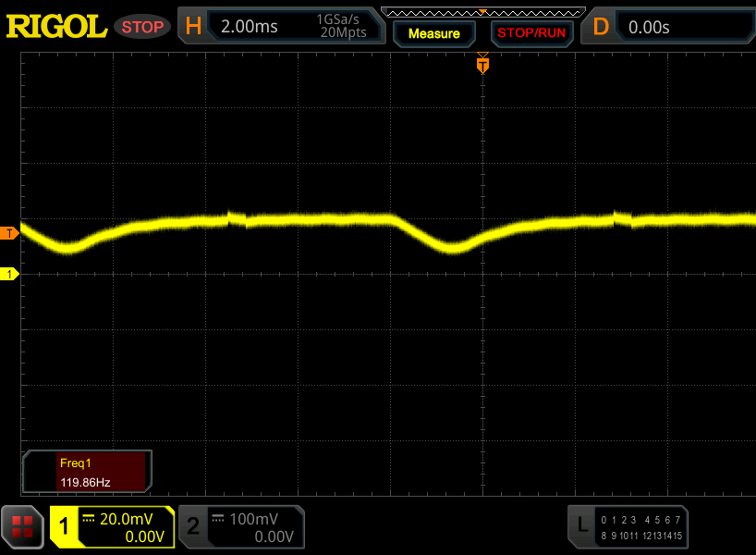Open the Measure menu button
Image resolution: width=756 pixels, height=555 pixels.
(434, 34)
